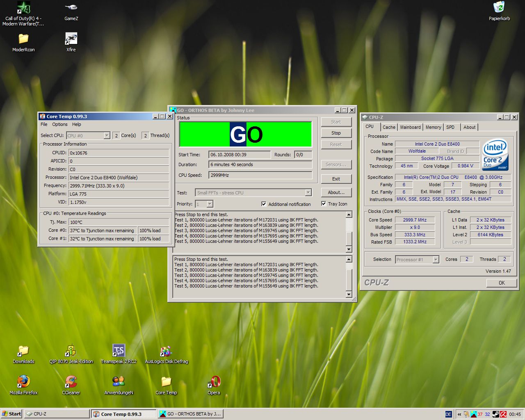Uncheck the Tray Icon checkbox

[324, 203]
